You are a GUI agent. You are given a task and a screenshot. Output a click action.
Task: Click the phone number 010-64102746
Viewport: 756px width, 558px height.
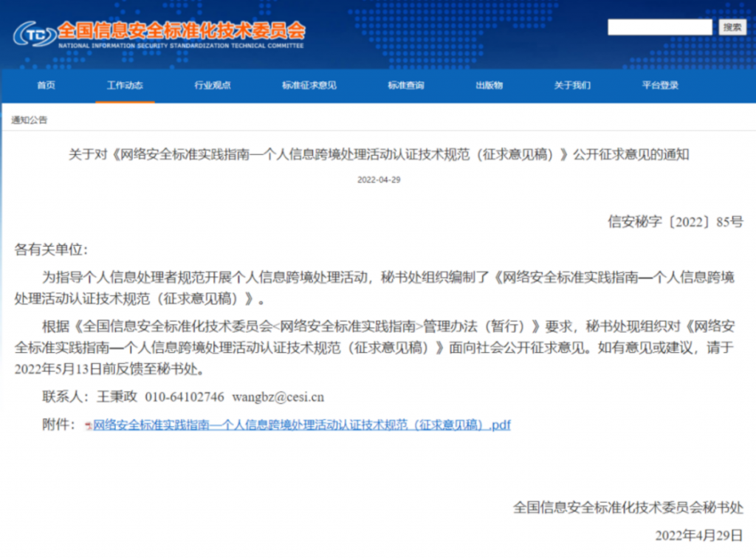click(185, 397)
